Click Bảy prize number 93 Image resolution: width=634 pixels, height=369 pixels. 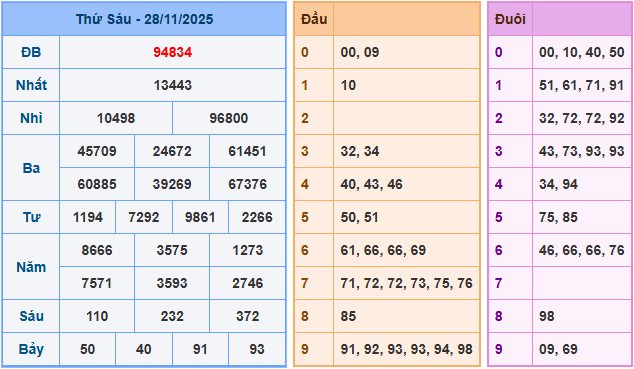(257, 349)
